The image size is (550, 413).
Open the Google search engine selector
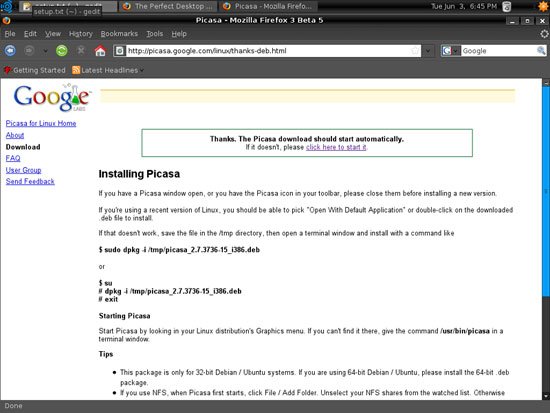(451, 51)
